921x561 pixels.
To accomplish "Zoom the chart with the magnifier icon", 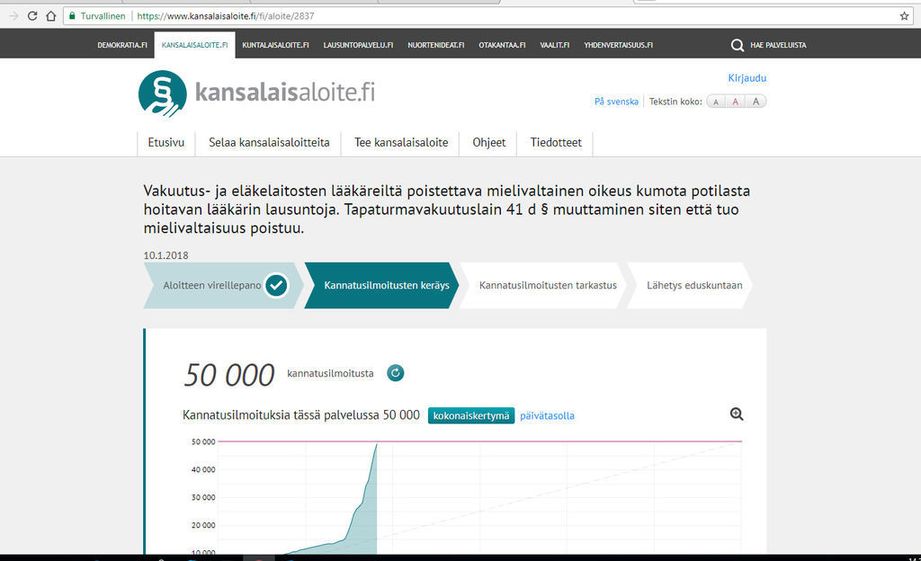I will (x=737, y=414).
